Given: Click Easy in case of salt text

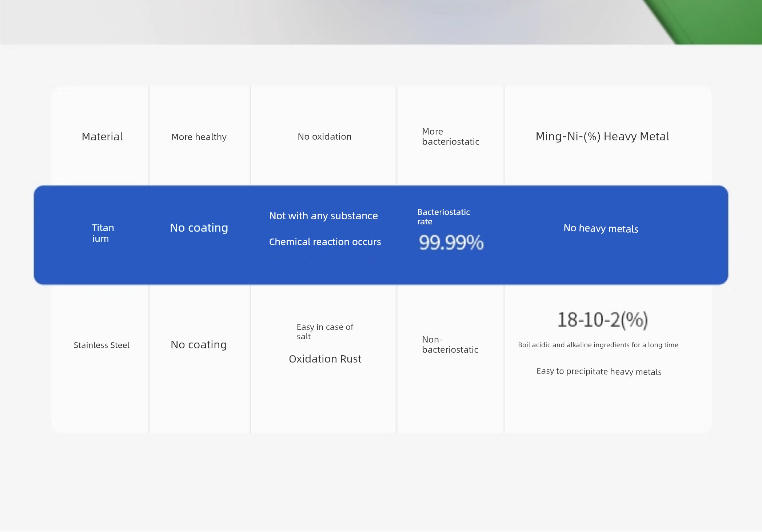Looking at the screenshot, I should [x=324, y=332].
